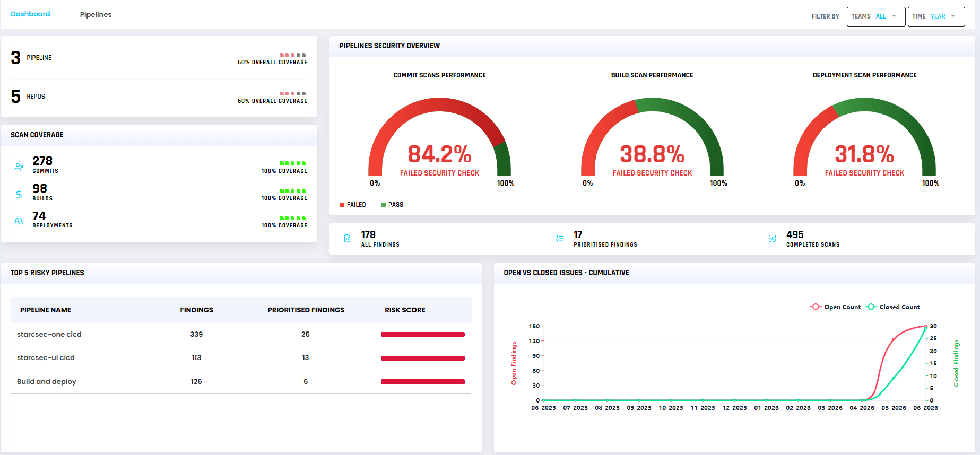Open the starcsec-one cicd pipeline row
Viewport: 980px width, 455px height.
click(x=241, y=335)
